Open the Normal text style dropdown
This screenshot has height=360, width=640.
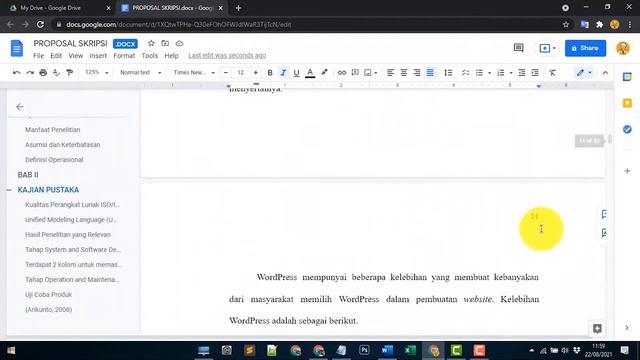[140, 73]
